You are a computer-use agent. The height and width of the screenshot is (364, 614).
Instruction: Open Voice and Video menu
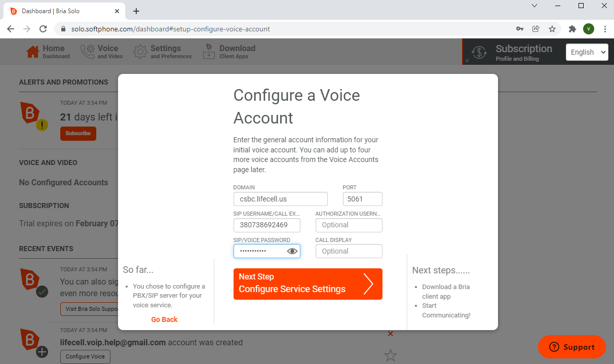click(101, 52)
